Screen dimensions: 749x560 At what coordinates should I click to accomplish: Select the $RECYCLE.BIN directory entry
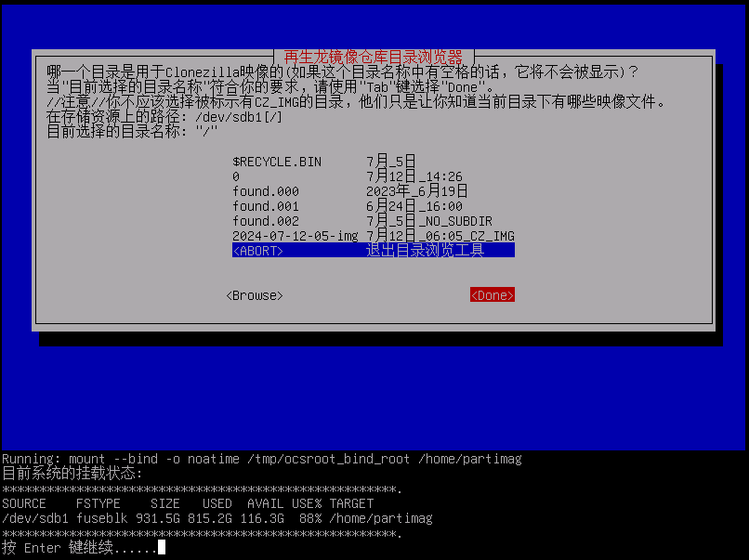[277, 162]
